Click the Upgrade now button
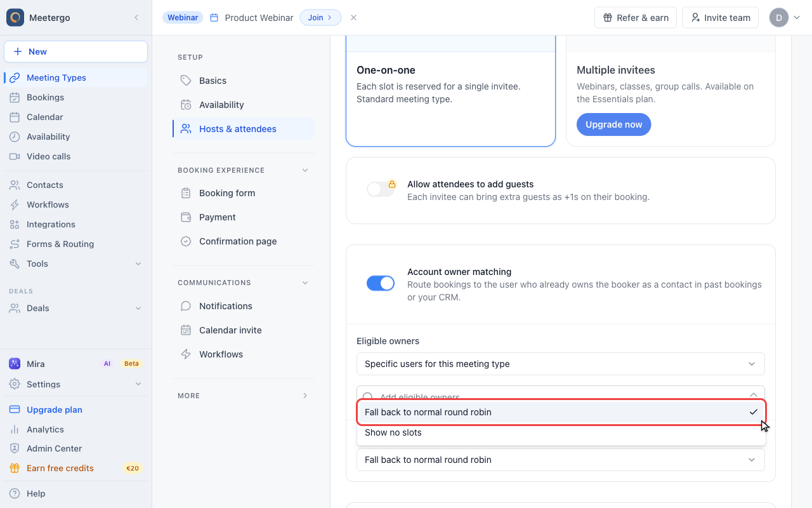Viewport: 812px width, 508px height. tap(613, 124)
